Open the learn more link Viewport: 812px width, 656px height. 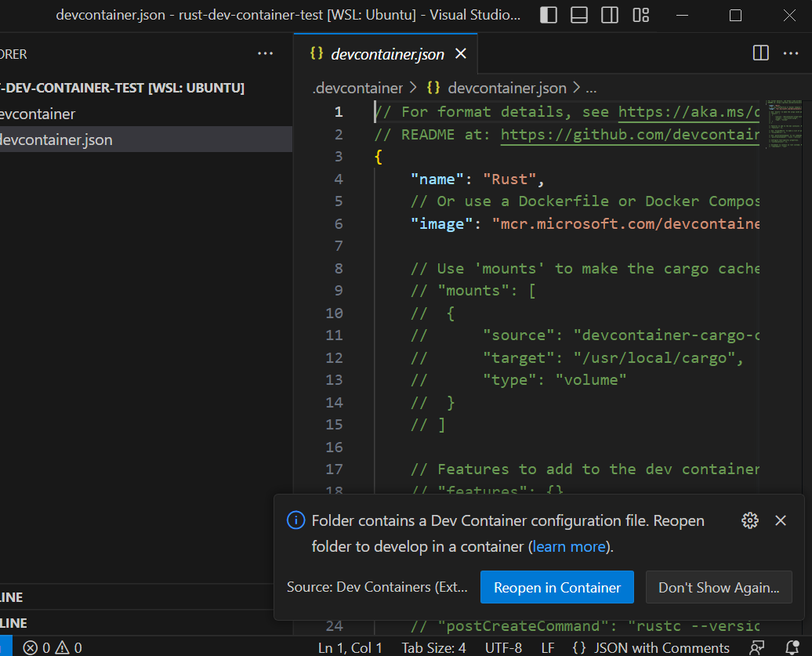click(x=567, y=546)
